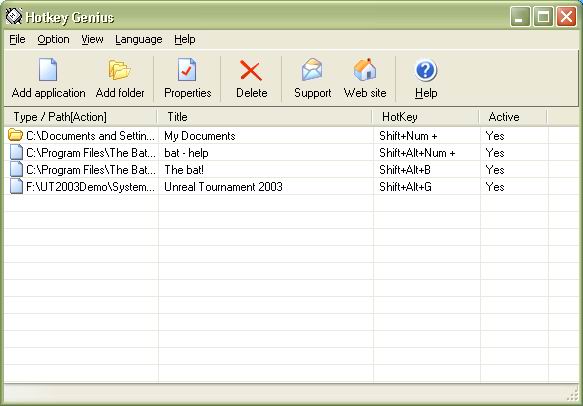The height and width of the screenshot is (406, 583).
Task: Click the Hotkey Genius title bar icon
Action: click(x=14, y=16)
